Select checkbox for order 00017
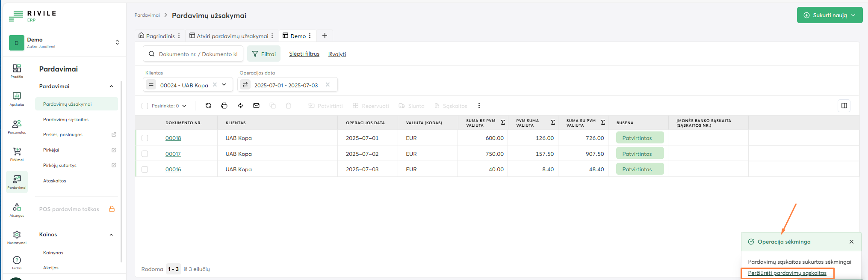The image size is (868, 280). [x=145, y=154]
